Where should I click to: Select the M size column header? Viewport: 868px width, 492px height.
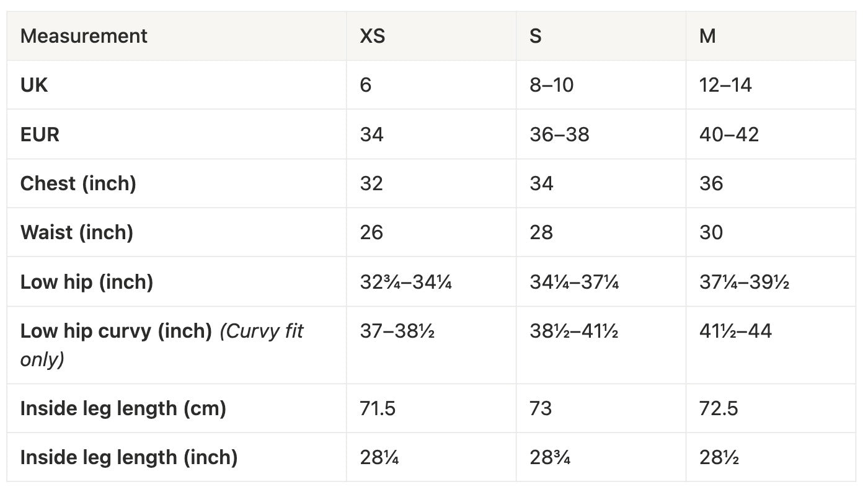coord(707,36)
